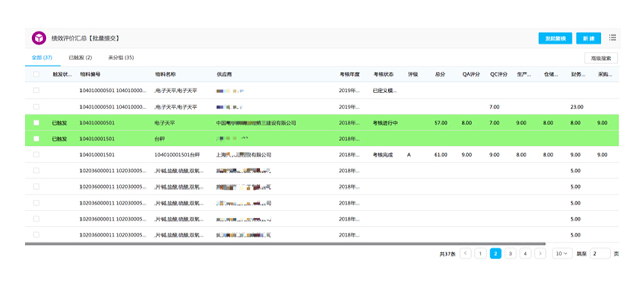Click the purple cube logo icon

[x=39, y=38]
